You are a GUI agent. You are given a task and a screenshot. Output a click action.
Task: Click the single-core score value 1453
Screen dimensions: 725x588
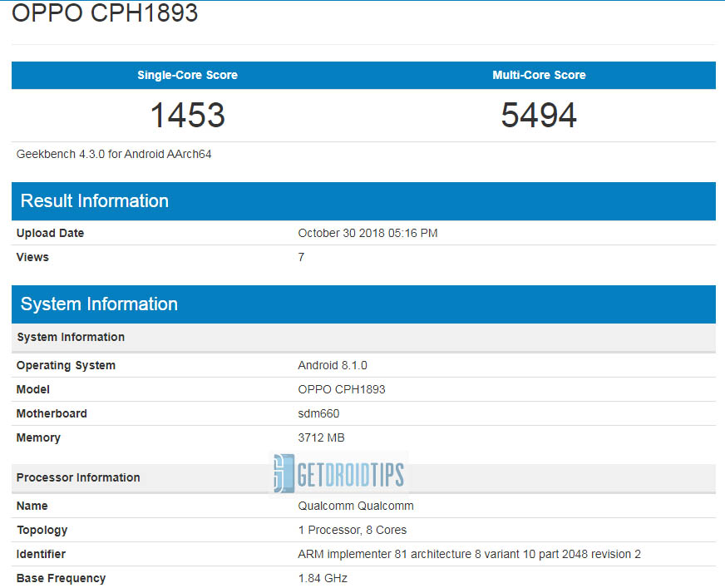click(188, 115)
